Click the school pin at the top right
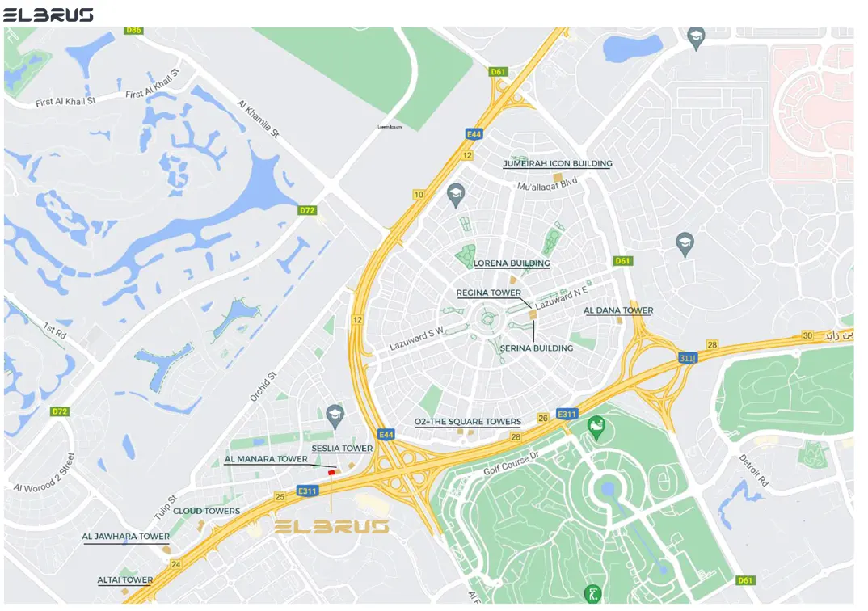 point(696,39)
